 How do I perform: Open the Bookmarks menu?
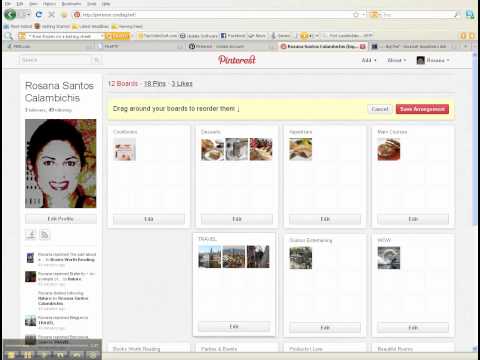pos(71,4)
